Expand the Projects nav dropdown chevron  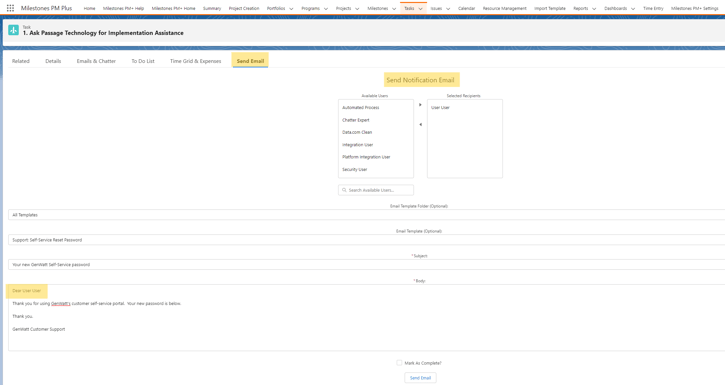pyautogui.click(x=357, y=8)
